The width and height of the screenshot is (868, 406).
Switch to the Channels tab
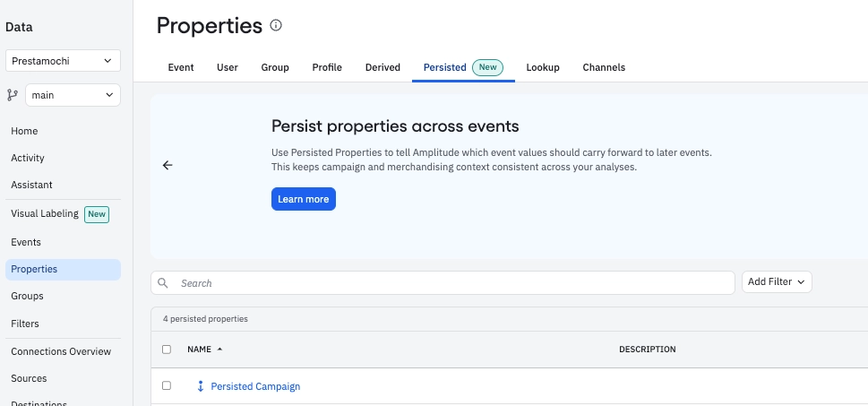[x=604, y=67]
